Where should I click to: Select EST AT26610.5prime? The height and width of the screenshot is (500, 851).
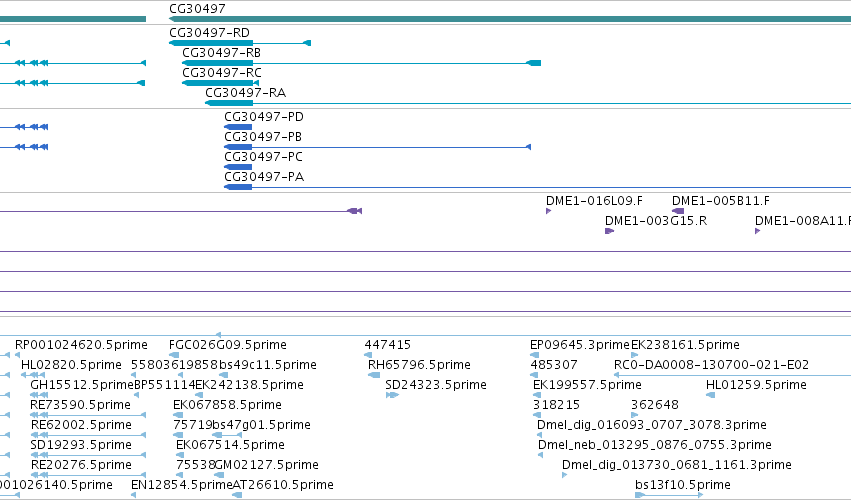(x=283, y=485)
